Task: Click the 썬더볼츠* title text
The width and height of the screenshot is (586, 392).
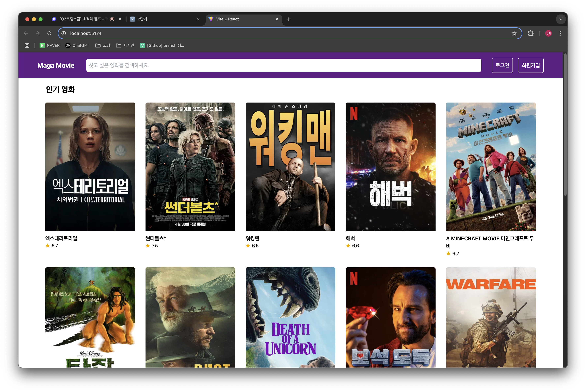Action: [x=156, y=238]
